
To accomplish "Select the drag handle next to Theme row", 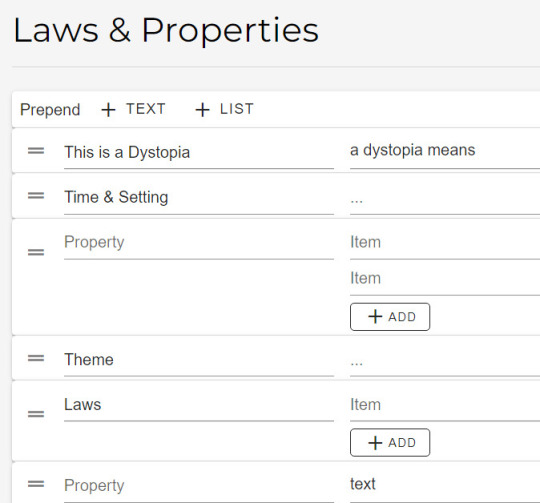I will (x=36, y=358).
